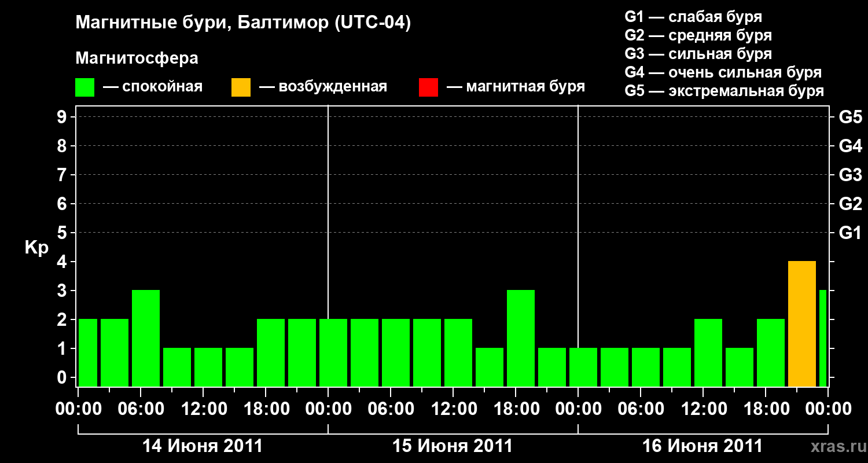This screenshot has width=868, height=463.
Task: Click the orange Kp 4 bar on 16 June
Action: 802,324
